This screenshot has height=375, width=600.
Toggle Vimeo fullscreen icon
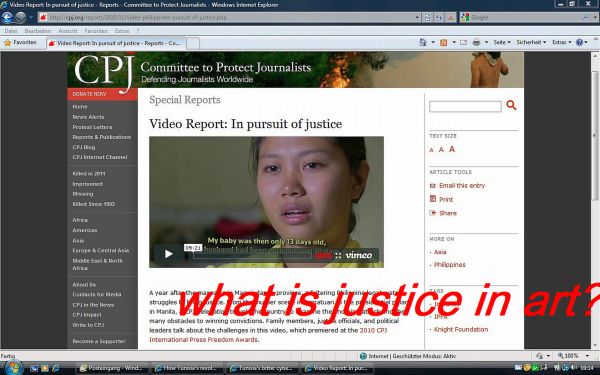point(338,255)
